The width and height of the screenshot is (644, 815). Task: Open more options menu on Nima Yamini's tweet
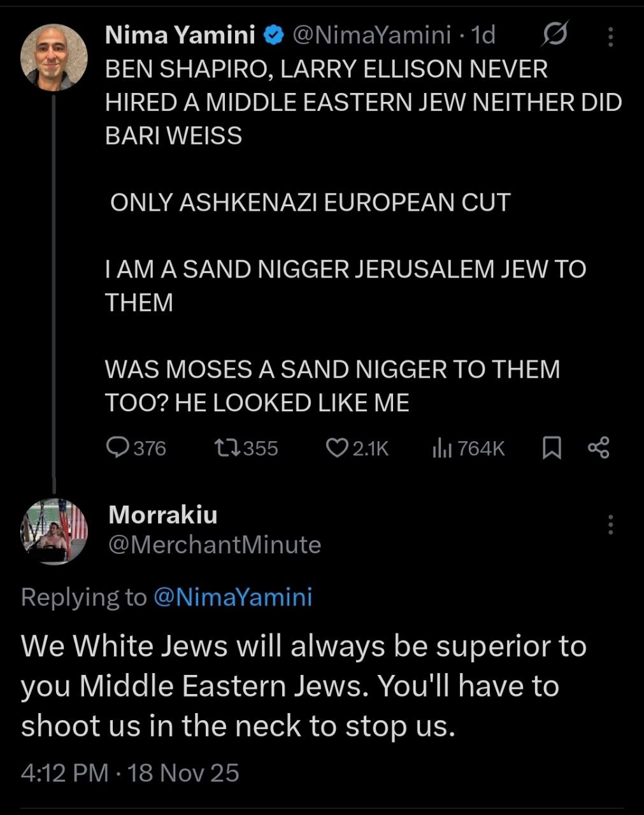610,36
